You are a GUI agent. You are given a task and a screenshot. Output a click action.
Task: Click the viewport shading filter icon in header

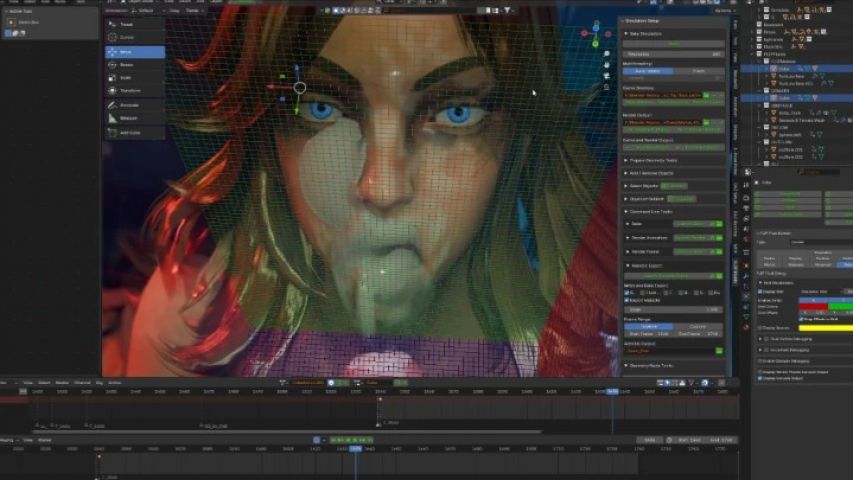(x=507, y=10)
